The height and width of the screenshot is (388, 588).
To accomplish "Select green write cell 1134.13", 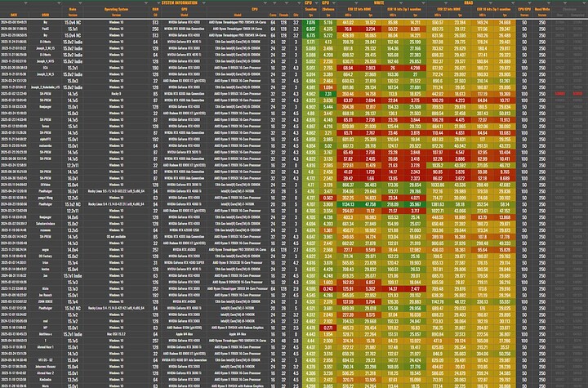I will 348,204.
